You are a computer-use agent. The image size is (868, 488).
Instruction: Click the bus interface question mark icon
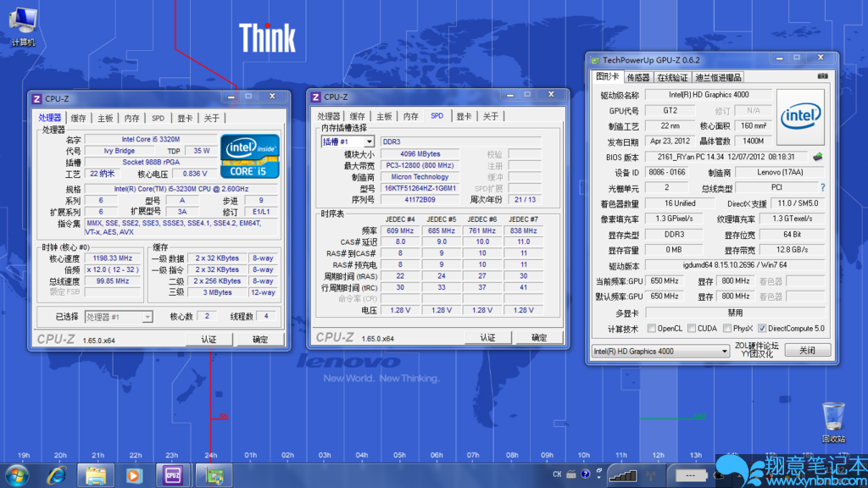coord(821,187)
